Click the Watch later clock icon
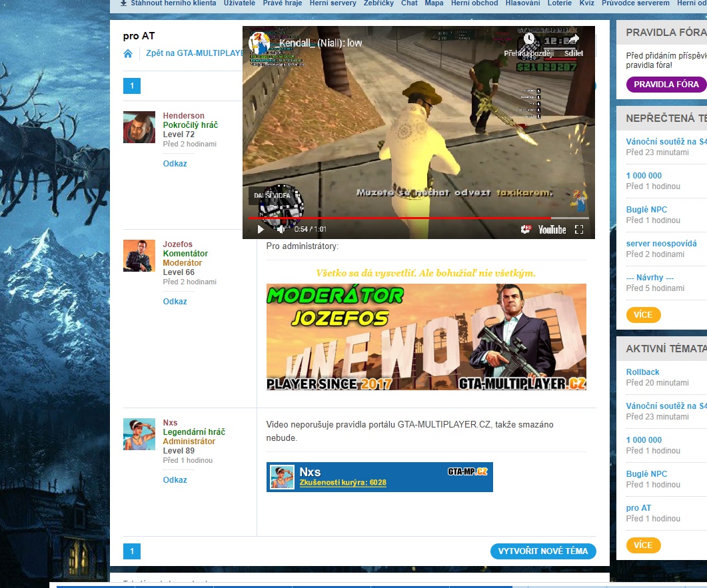The width and height of the screenshot is (707, 588). [x=529, y=39]
